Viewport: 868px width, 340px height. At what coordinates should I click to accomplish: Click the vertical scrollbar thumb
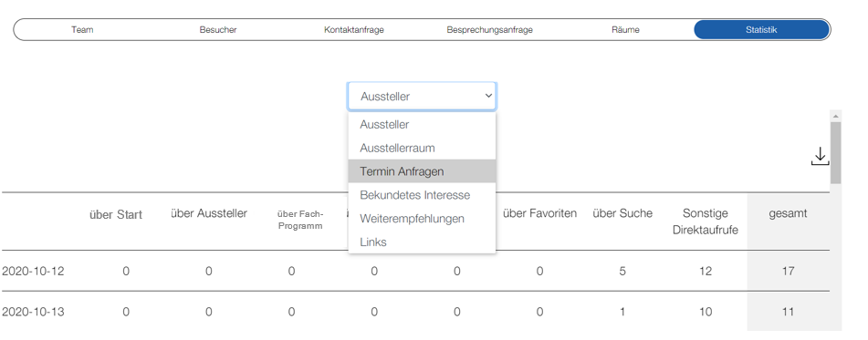point(835,152)
